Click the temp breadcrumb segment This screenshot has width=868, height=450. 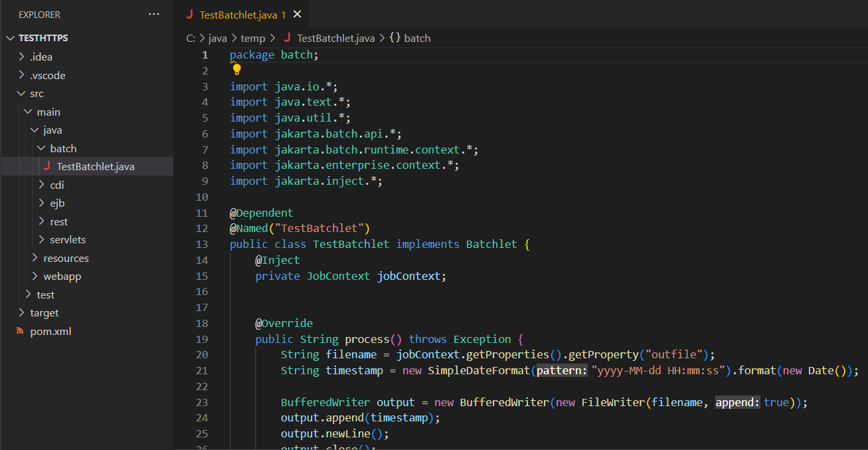[x=252, y=38]
